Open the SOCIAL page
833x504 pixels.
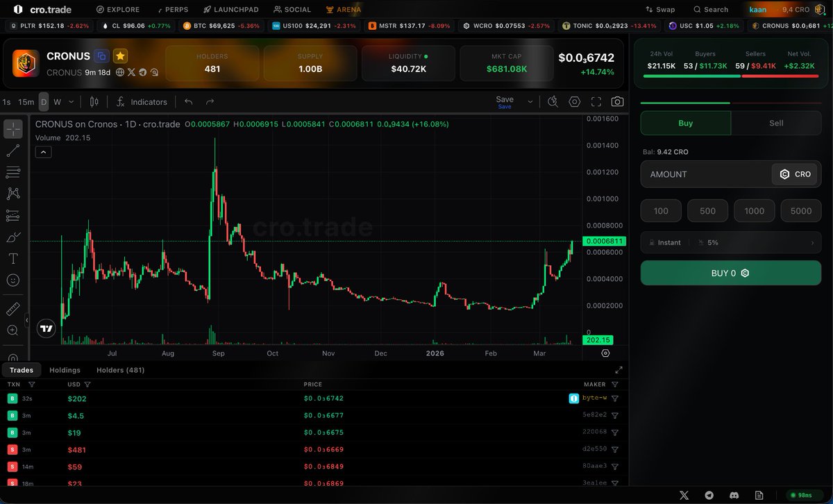[292, 10]
